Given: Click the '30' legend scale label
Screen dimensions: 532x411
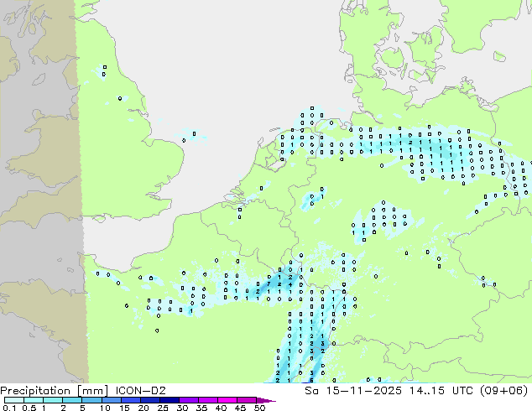Looking at the screenshot, I should coord(182,408).
